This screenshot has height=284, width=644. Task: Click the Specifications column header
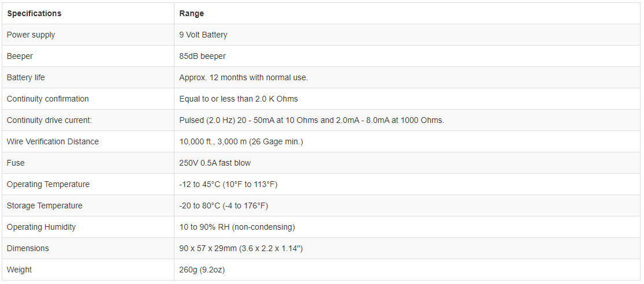[34, 13]
